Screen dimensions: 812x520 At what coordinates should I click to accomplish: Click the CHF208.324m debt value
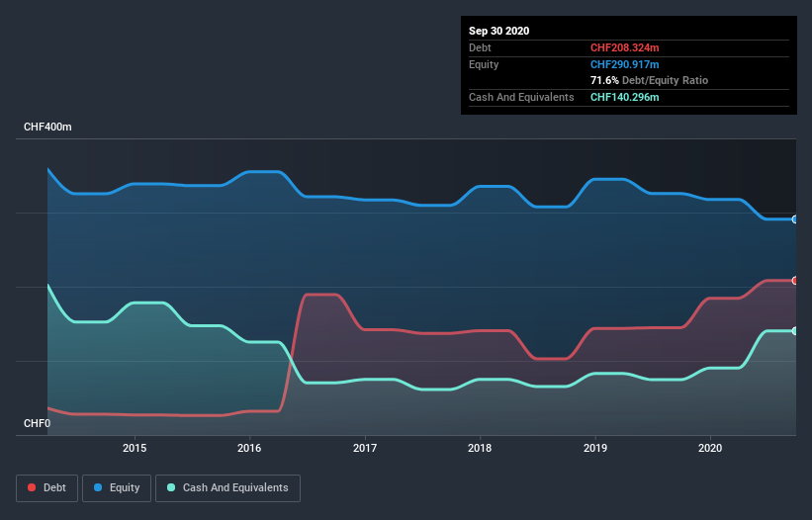coord(624,47)
